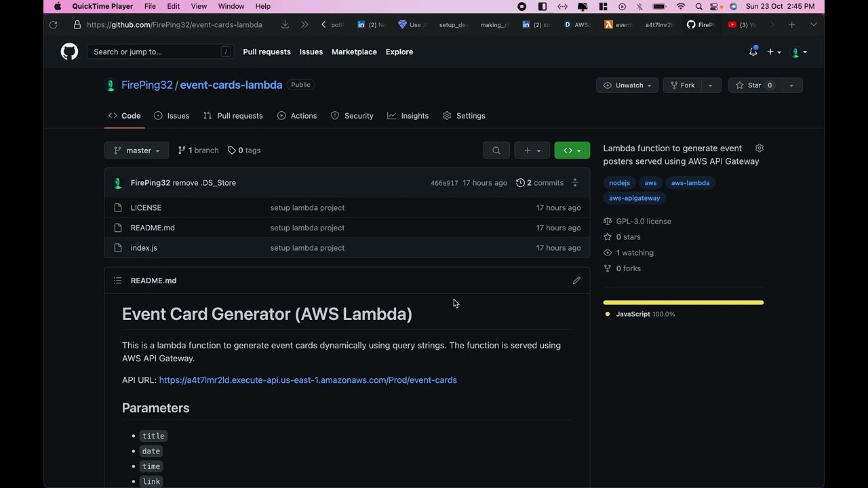This screenshot has width=868, height=488.
Task: Open the README outline list icon
Action: (x=118, y=281)
